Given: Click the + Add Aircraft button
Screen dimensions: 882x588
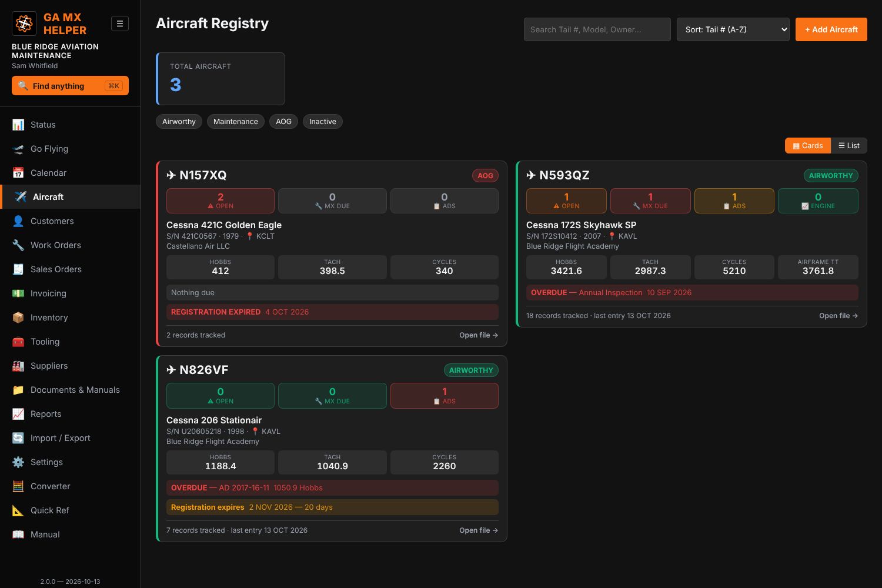Looking at the screenshot, I should [831, 29].
